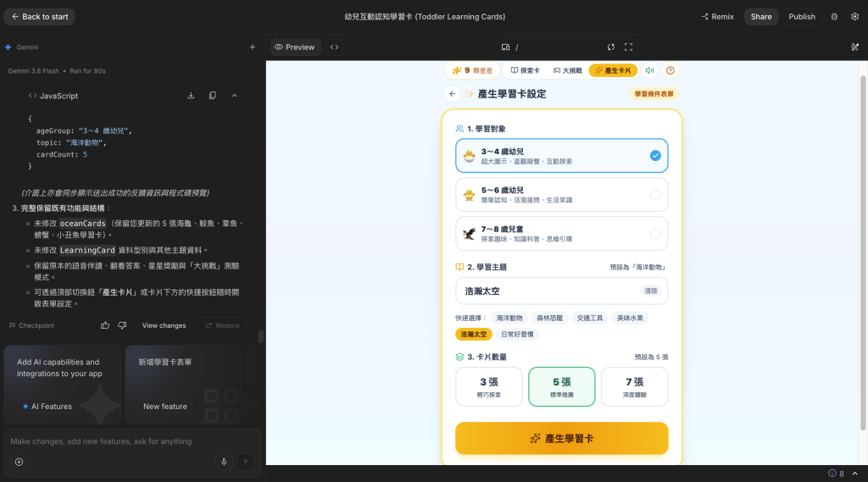Open the annotate edit tool icon
The width and height of the screenshot is (868, 482).
854,47
